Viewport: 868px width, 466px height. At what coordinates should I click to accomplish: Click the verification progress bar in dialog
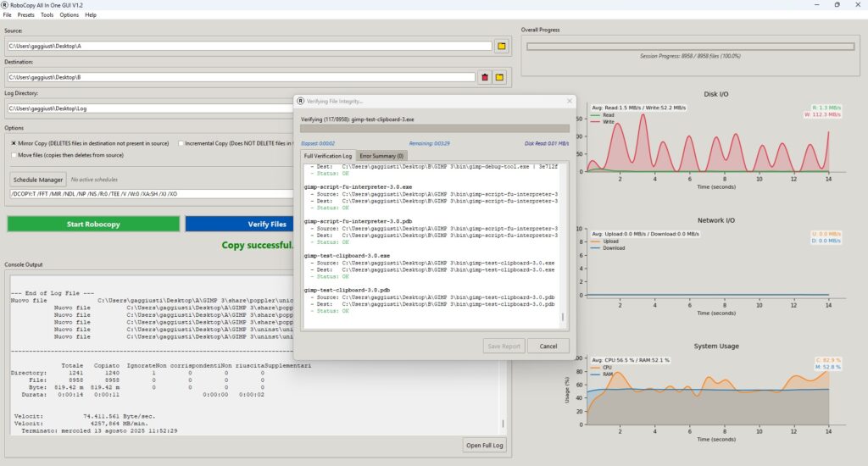(435, 129)
